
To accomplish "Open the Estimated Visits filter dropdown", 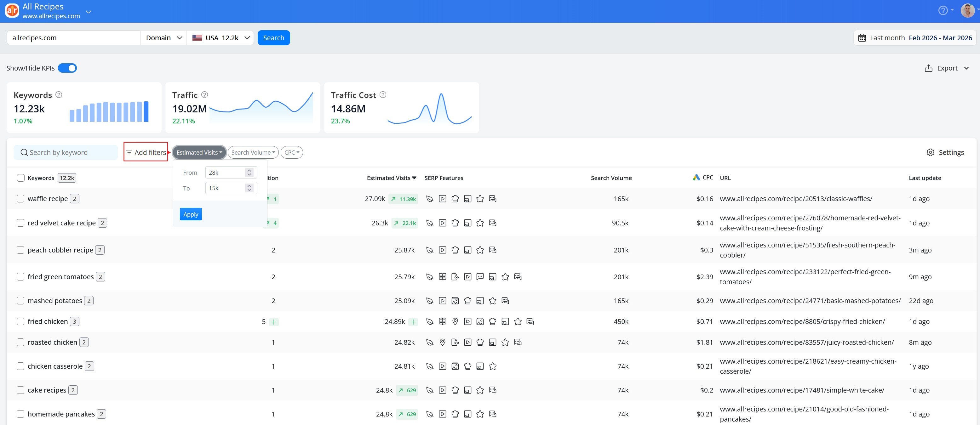I will (199, 152).
